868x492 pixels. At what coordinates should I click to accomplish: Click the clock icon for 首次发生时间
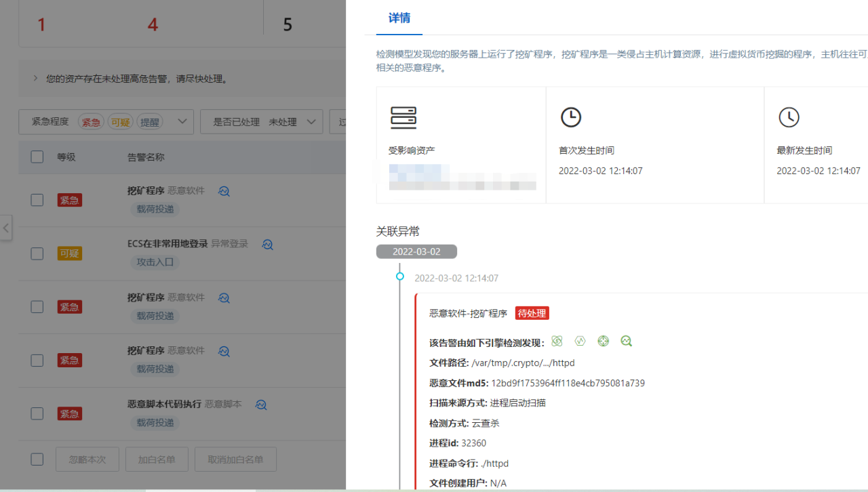click(x=571, y=117)
